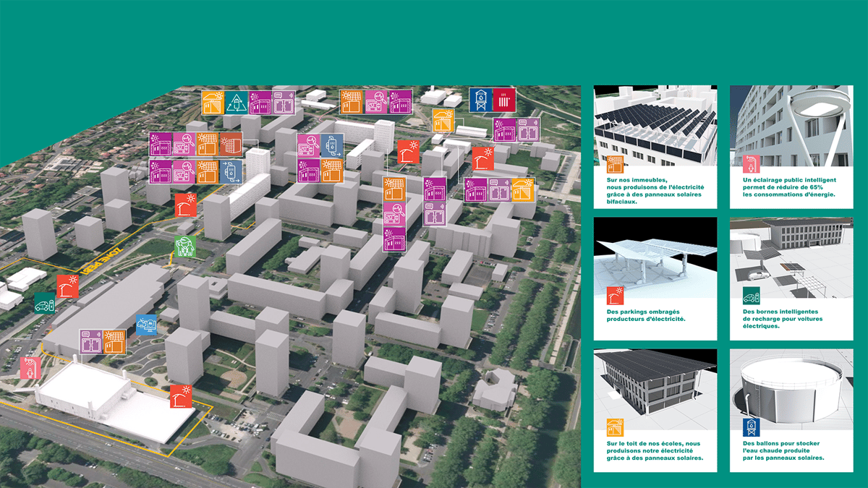Image resolution: width=868 pixels, height=488 pixels.
Task: Select the teal recycling triangle icon
Action: 236,103
